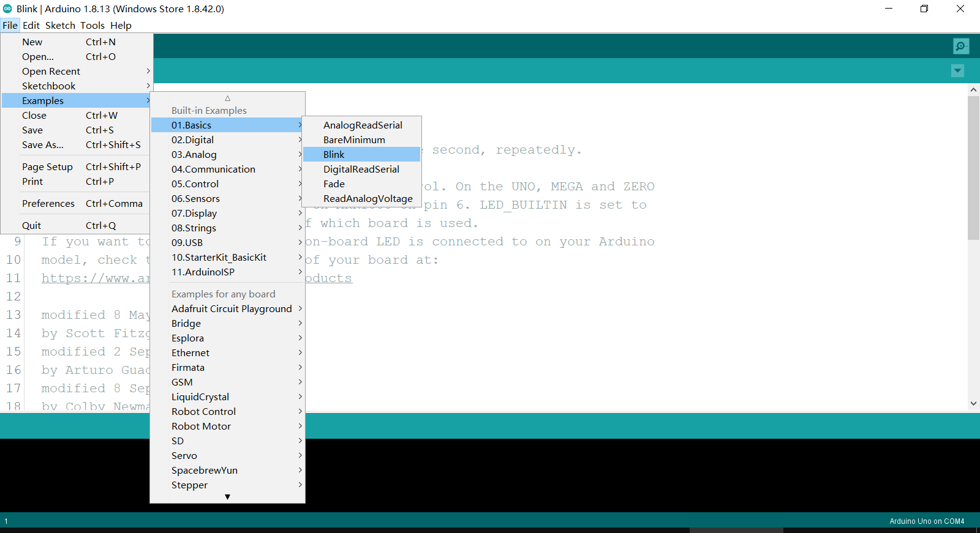Screen dimensions: 980x533
Task: Select the Examples menu entry
Action: [x=77, y=100]
